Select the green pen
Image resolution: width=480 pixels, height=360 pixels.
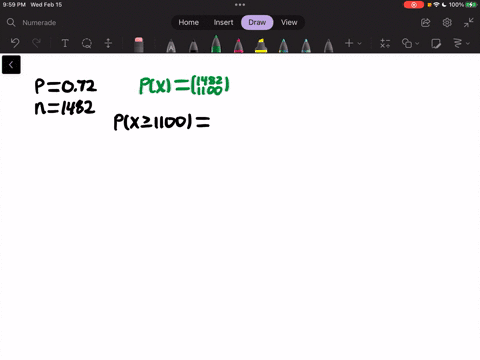pos(216,44)
